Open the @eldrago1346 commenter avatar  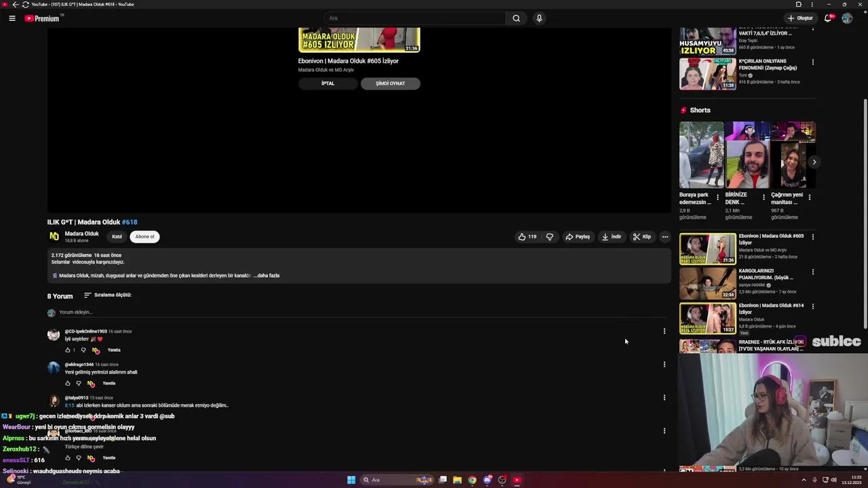coord(54,368)
